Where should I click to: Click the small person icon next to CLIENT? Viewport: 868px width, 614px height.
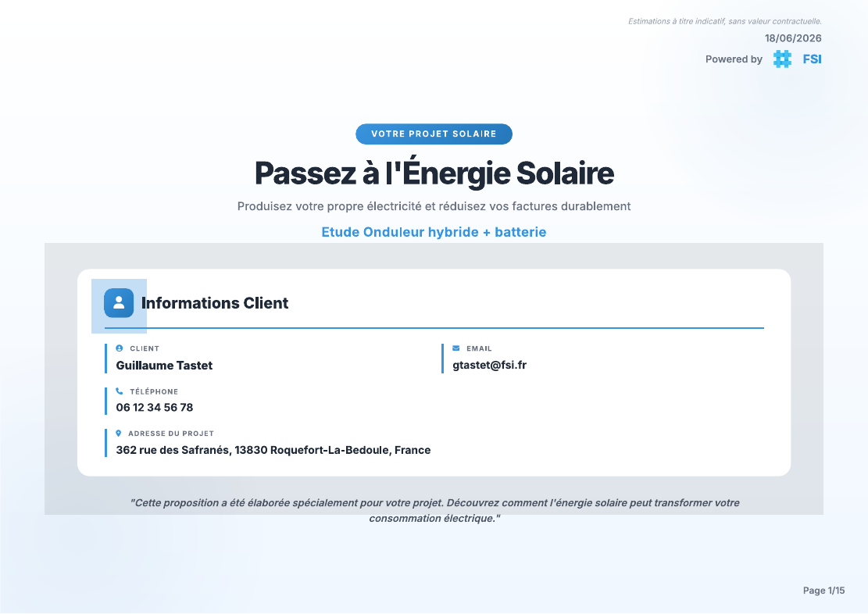tap(119, 348)
